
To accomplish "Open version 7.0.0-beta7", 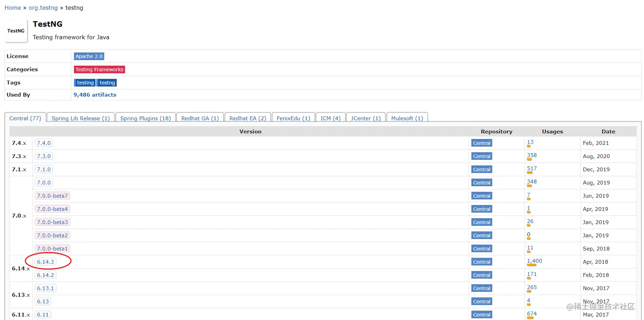I will coord(52,196).
